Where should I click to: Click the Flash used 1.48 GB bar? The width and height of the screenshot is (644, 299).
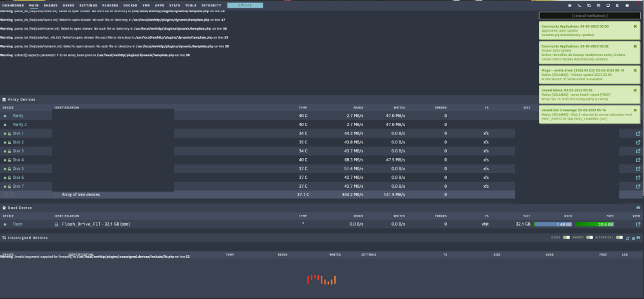pos(553,224)
